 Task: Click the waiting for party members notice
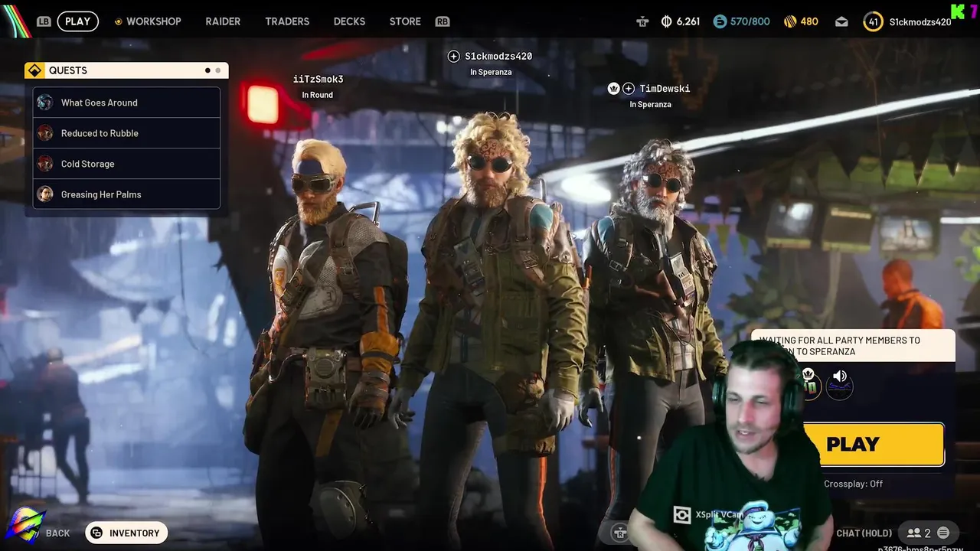pos(854,346)
